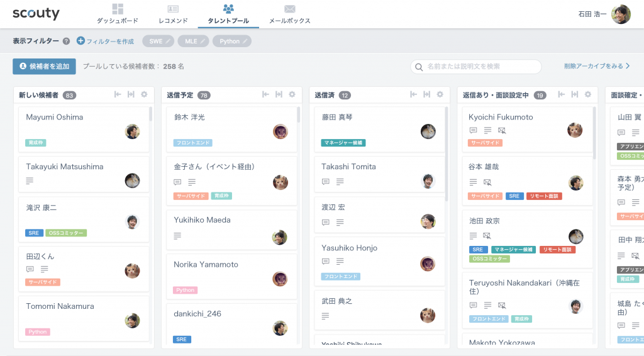The width and height of the screenshot is (644, 356).
Task: Focus the candidate name search field
Action: 481,66
